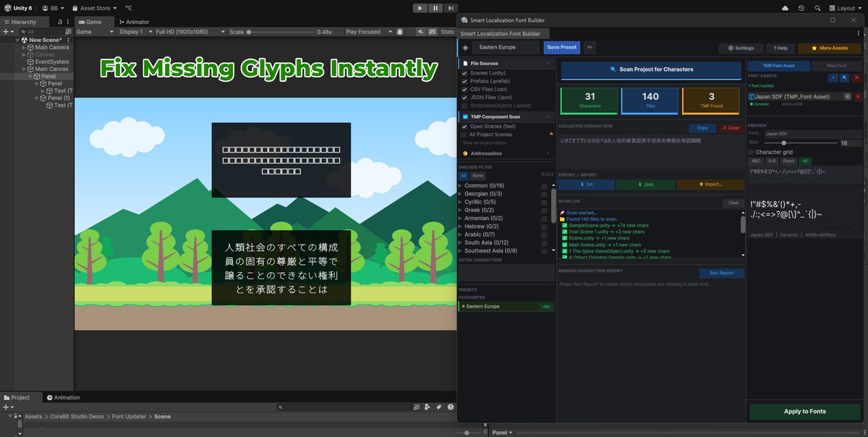Expand the Cyrillic (0/5) filter group
This screenshot has height=437, width=868.
[x=461, y=202]
